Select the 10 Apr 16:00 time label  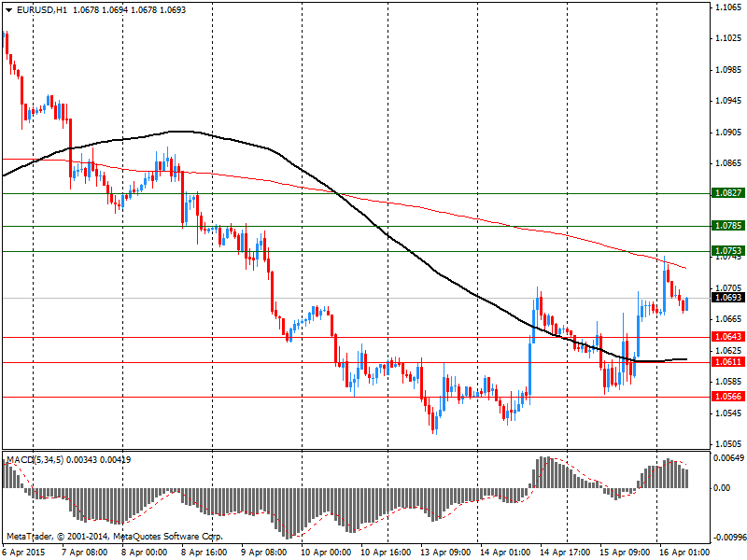[x=386, y=553]
